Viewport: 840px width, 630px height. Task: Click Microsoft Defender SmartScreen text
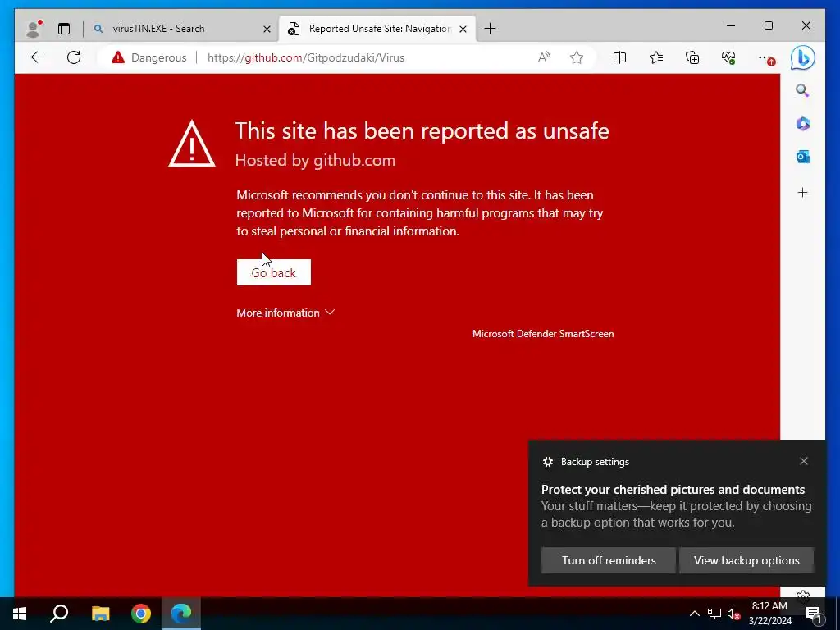543,334
